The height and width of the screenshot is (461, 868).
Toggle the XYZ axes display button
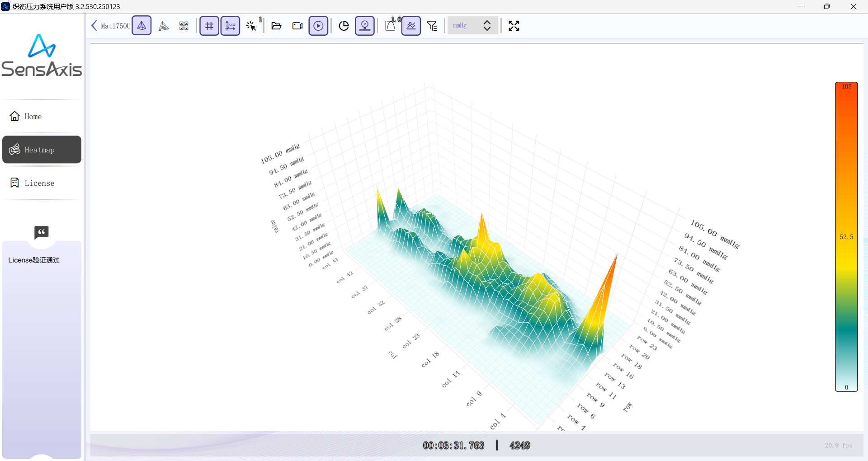(x=231, y=26)
